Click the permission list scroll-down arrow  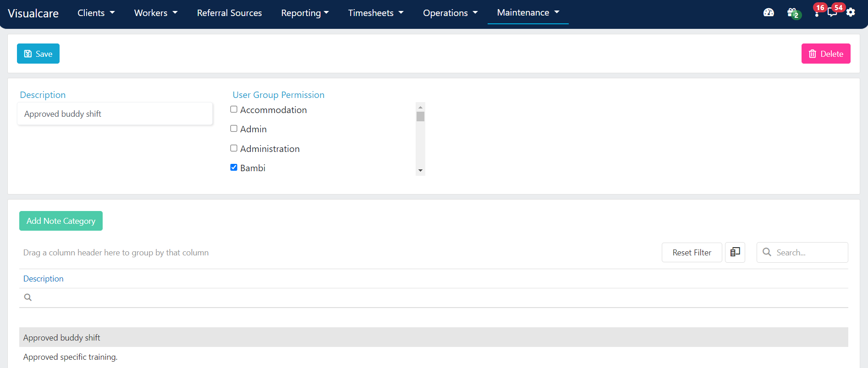(420, 171)
